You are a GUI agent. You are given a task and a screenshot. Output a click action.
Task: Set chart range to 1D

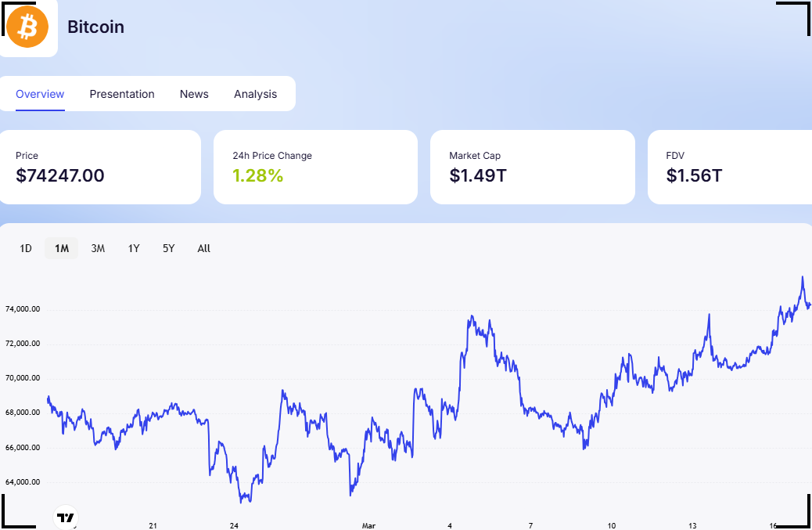point(26,248)
